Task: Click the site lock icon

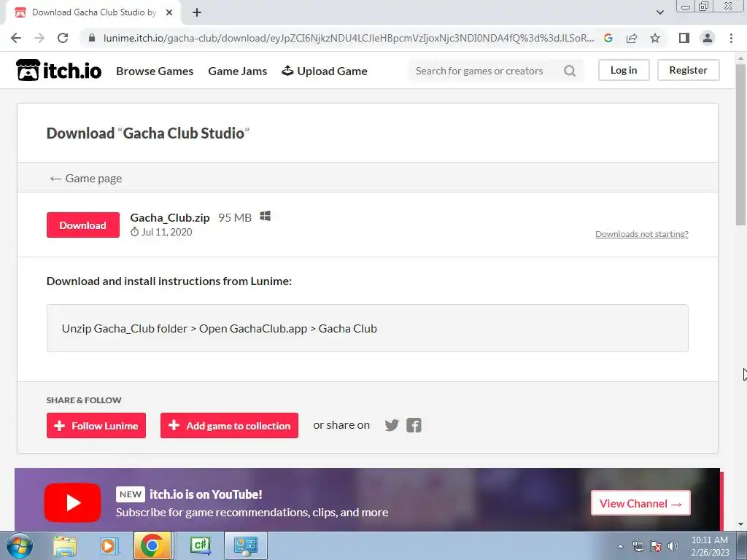Action: pyautogui.click(x=91, y=38)
